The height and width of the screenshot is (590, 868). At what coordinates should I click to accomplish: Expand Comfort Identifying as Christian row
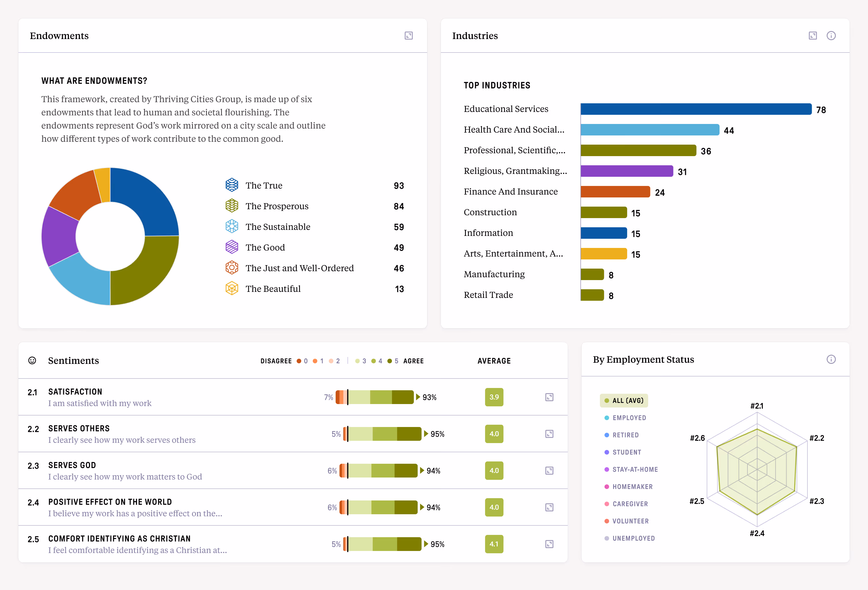coord(549,544)
